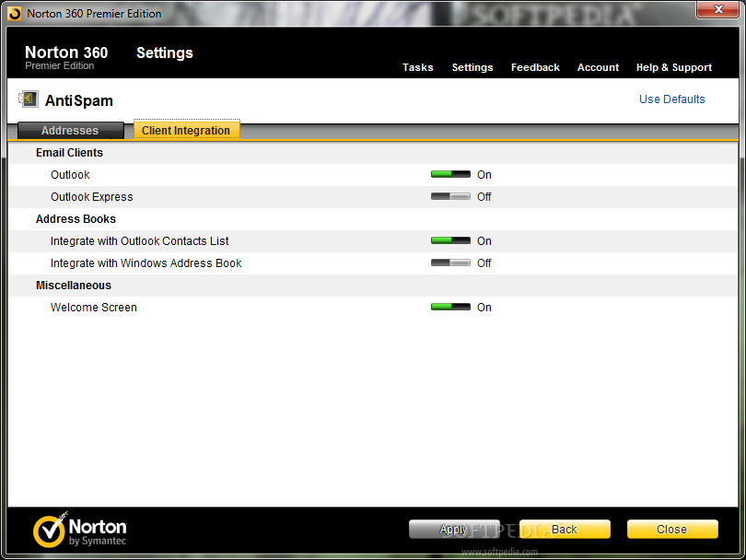746x560 pixels.
Task: Open the Tasks menu
Action: 418,67
